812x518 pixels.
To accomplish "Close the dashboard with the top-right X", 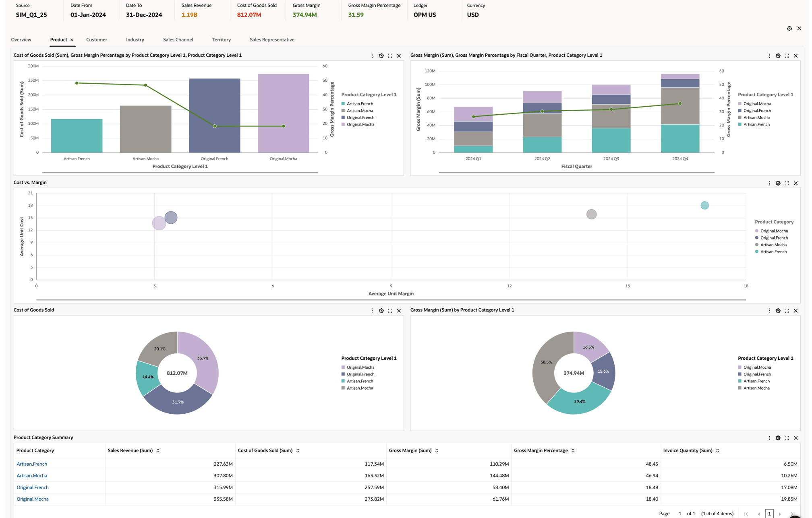I will click(x=799, y=28).
